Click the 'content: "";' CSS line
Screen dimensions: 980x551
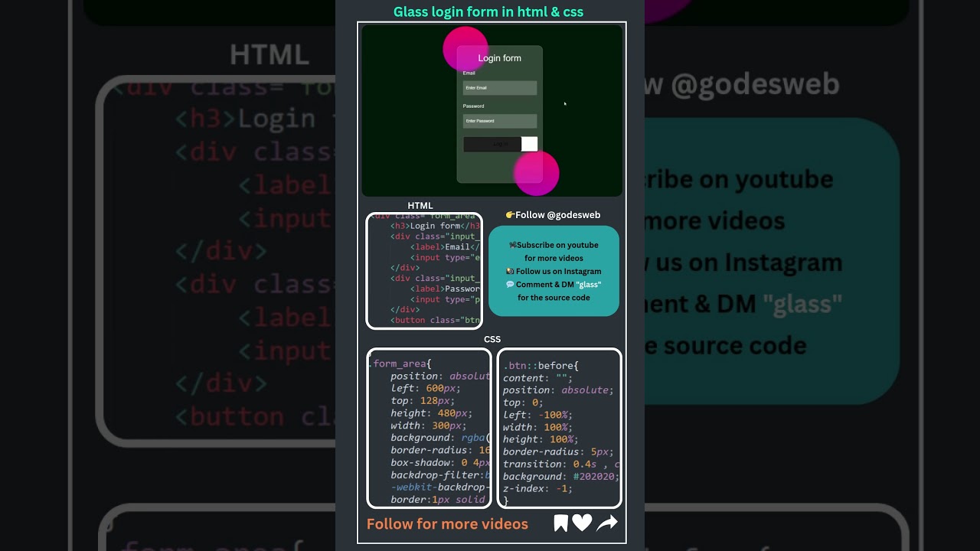537,378
